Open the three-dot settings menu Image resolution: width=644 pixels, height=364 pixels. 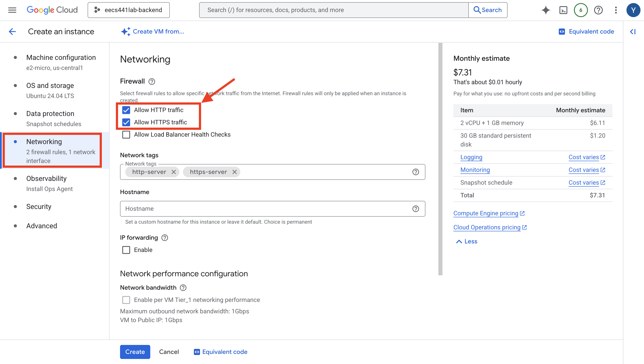pos(616,10)
